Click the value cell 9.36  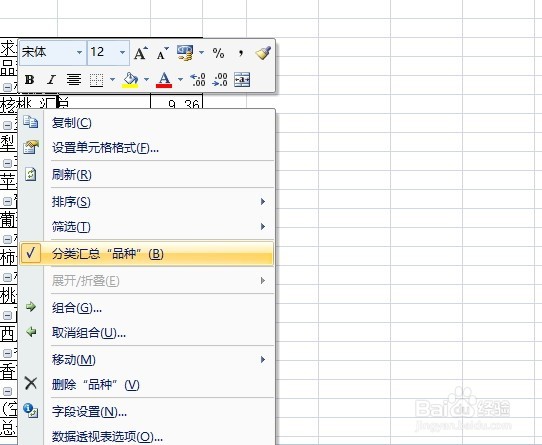(176, 101)
